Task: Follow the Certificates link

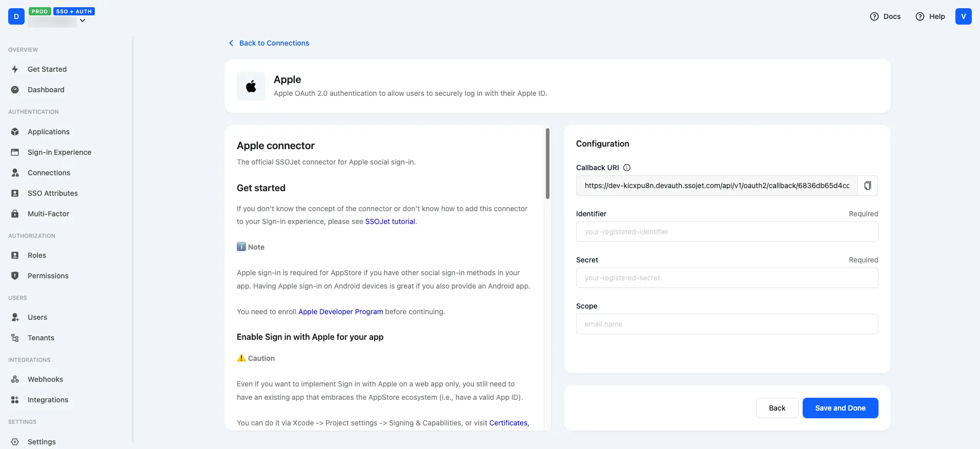Action: 509,423
